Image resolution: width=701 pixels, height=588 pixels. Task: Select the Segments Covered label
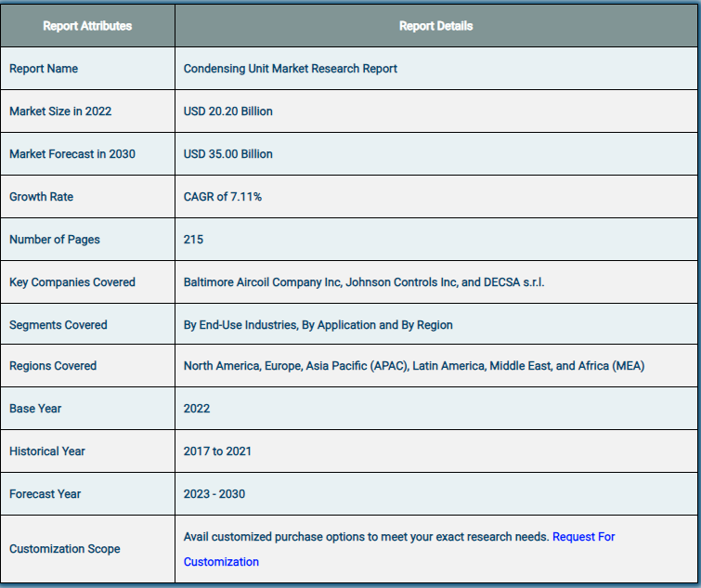pos(58,324)
